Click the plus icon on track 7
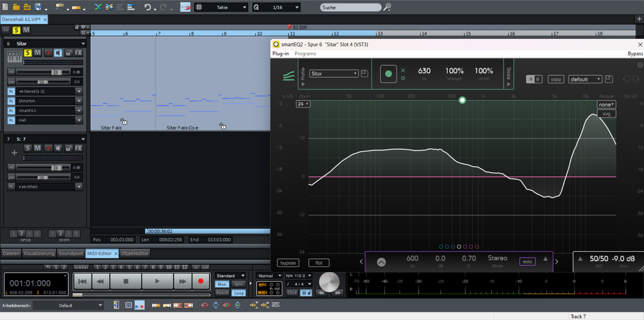Image resolution: width=644 pixels, height=320 pixels. click(x=14, y=153)
